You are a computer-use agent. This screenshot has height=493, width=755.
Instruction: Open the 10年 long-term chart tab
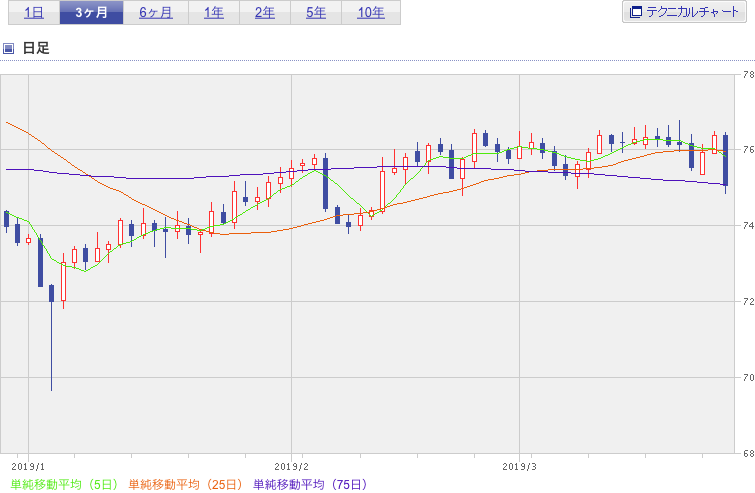(x=371, y=13)
